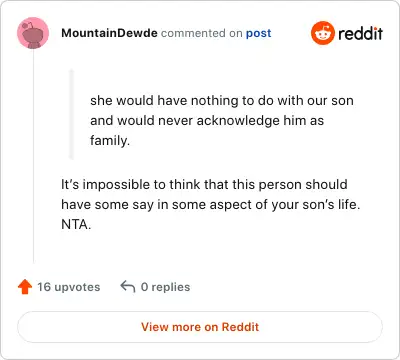Click the line ending "your son's life."

click(x=211, y=205)
